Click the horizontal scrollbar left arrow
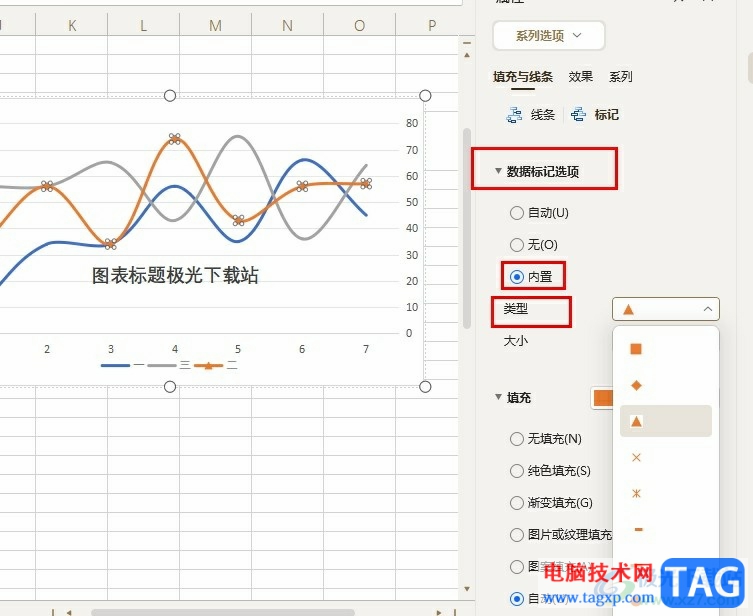This screenshot has width=753, height=616. (x=69, y=613)
